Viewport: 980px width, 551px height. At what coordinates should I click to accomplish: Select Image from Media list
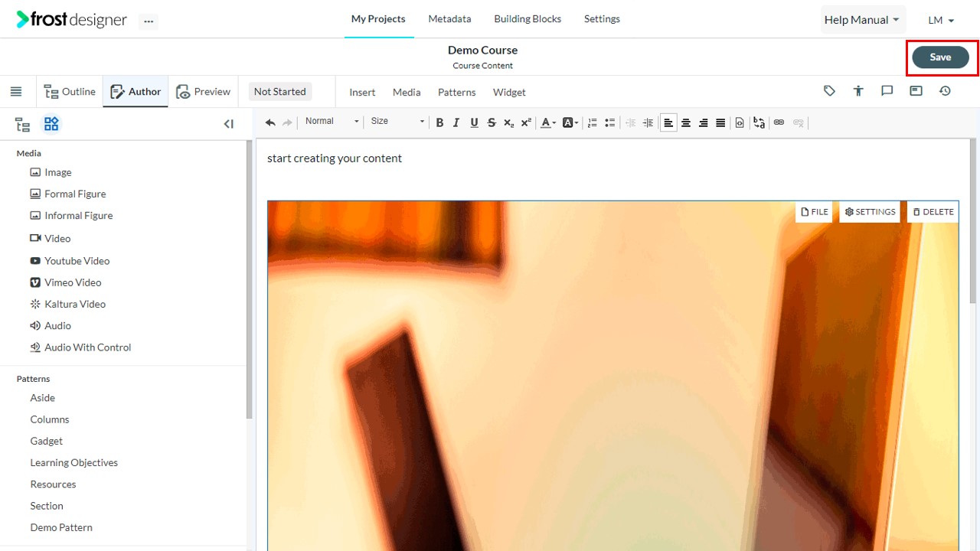51,172
